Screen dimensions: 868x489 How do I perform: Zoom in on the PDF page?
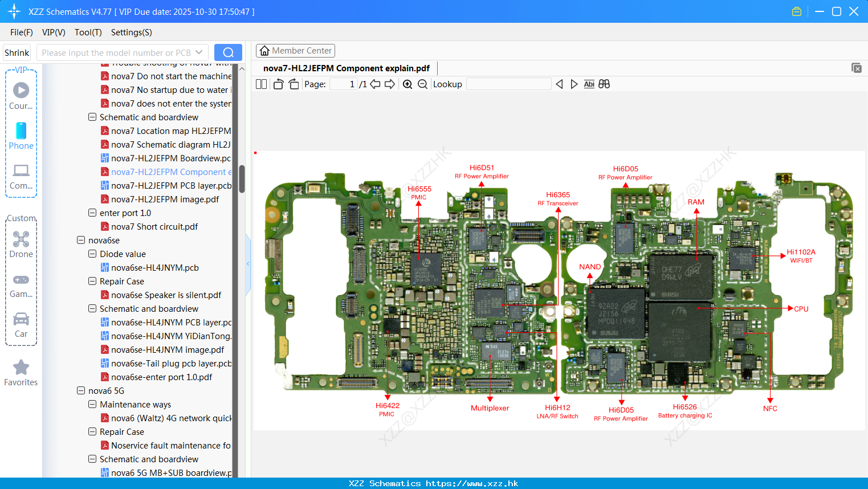point(407,84)
